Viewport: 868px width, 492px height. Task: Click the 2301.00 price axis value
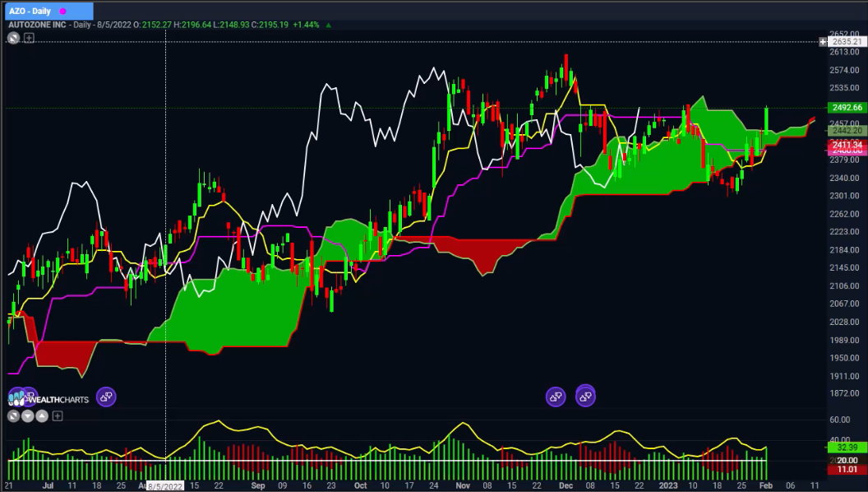(x=844, y=196)
